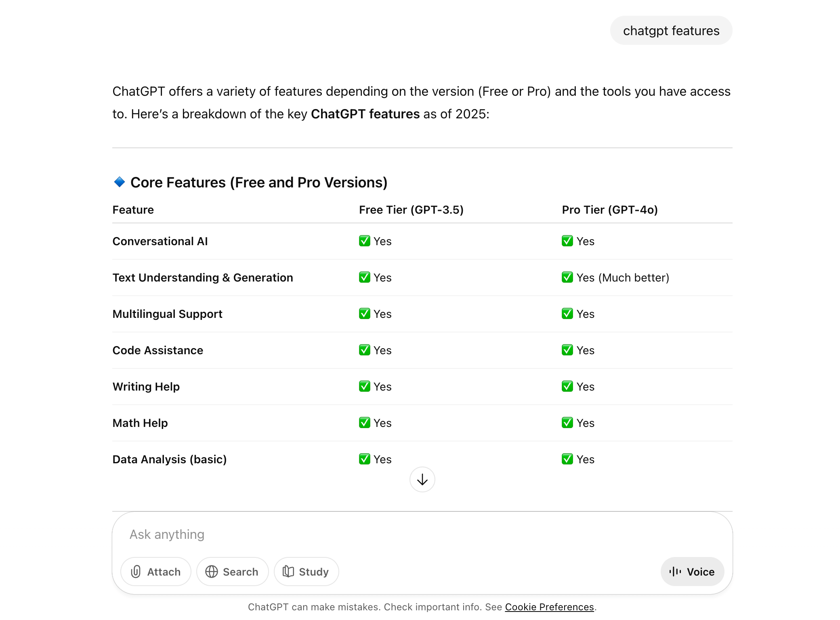Viewport: 840px width, 620px height.
Task: Click the Free Tier checkmark for Math Help
Action: pos(364,423)
